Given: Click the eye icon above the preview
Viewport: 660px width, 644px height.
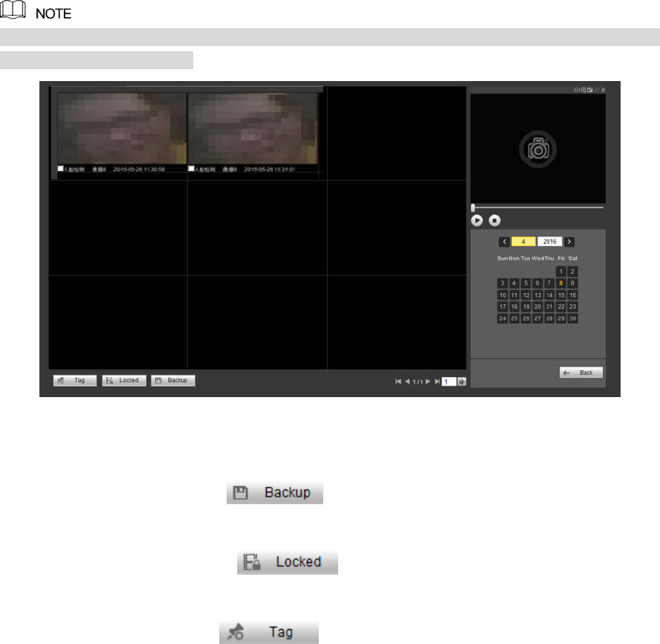Looking at the screenshot, I should point(576,90).
